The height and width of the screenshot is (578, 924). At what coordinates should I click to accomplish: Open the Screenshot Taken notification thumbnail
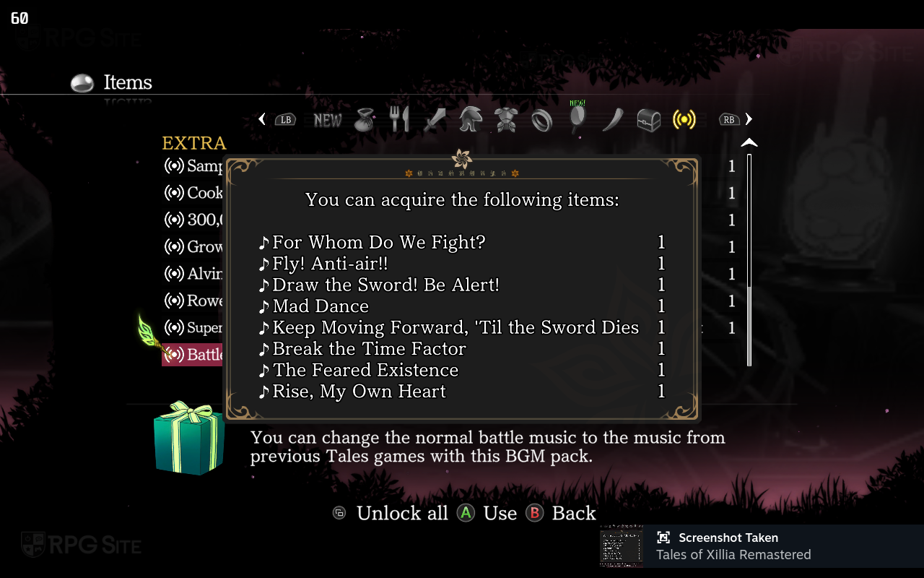pos(622,546)
